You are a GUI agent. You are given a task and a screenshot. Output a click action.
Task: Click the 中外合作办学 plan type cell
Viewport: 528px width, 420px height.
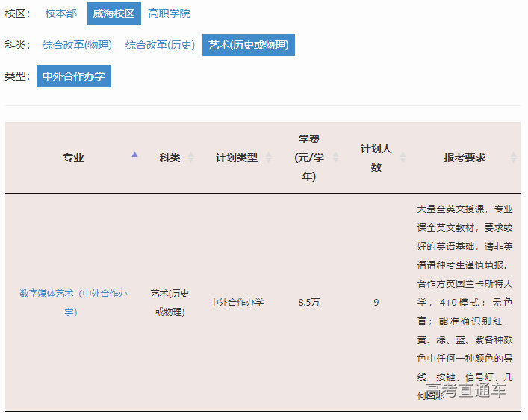[237, 303]
